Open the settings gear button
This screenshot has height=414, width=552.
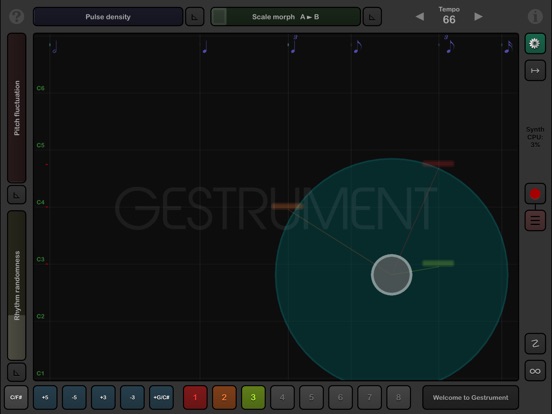point(535,43)
